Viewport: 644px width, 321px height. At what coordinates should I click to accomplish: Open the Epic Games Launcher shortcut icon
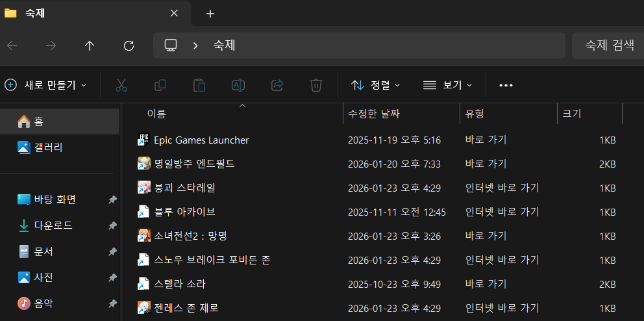(143, 140)
